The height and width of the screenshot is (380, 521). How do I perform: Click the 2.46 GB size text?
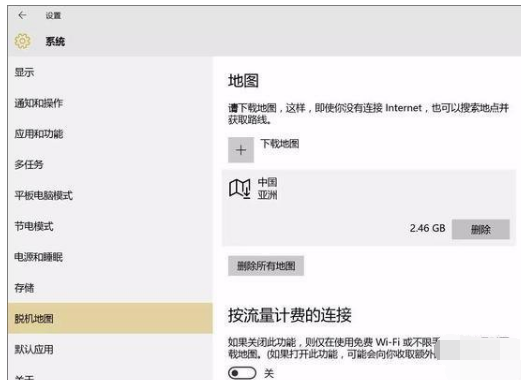coord(427,228)
